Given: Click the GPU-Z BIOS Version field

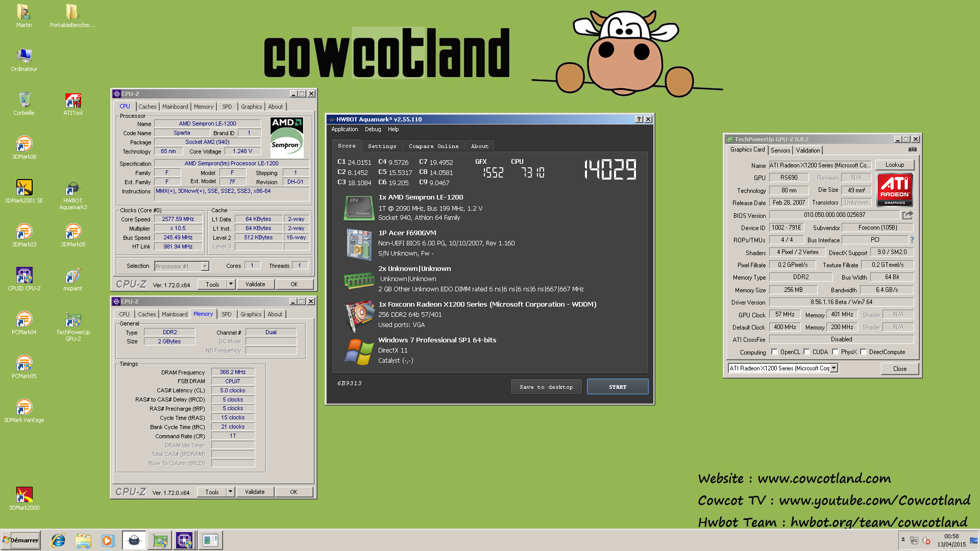Looking at the screenshot, I should click(x=835, y=215).
